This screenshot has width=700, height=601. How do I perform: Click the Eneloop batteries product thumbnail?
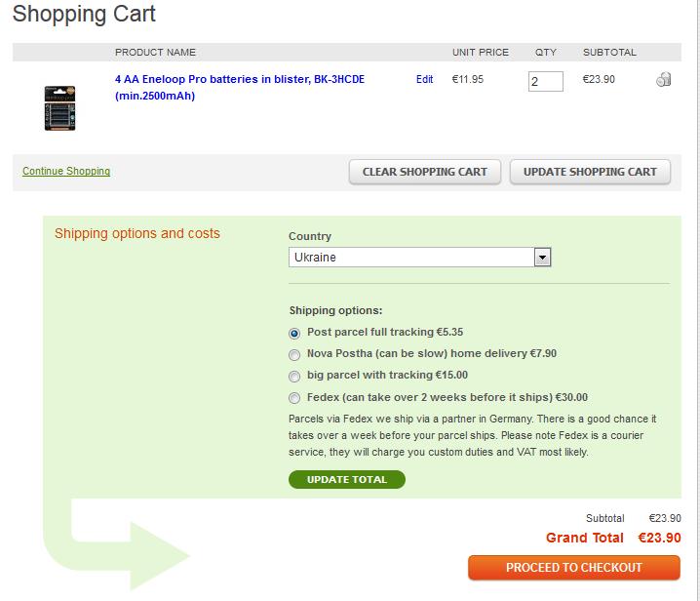coord(59,107)
